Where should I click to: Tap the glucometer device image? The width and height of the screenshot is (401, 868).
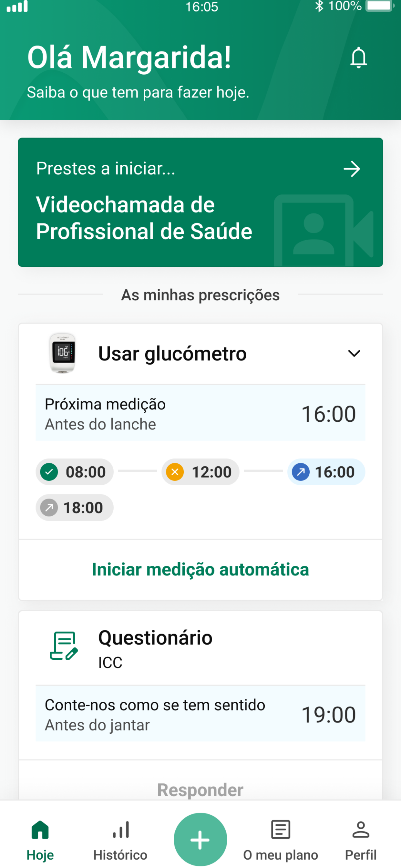coord(62,353)
